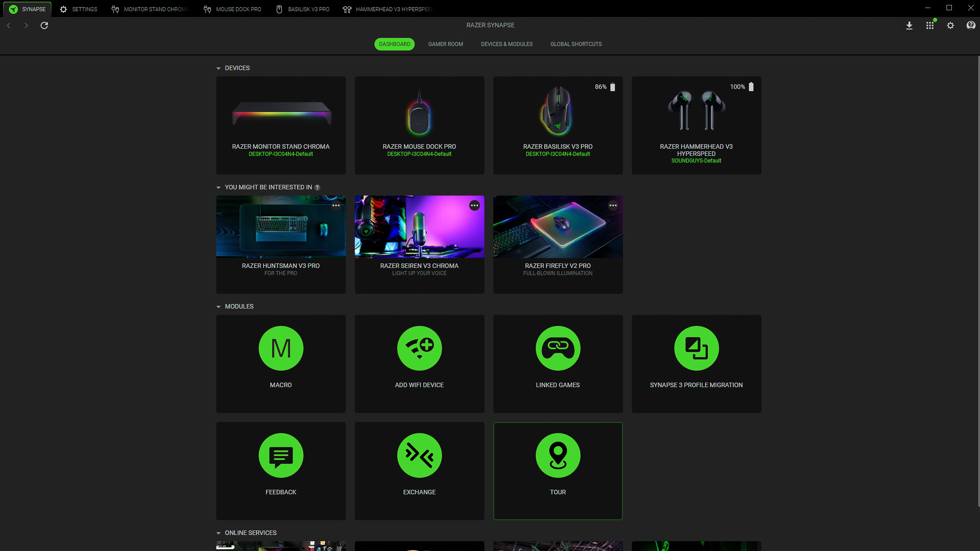Open the Feedback module icon
Viewport: 980px width, 551px height.
point(281,455)
